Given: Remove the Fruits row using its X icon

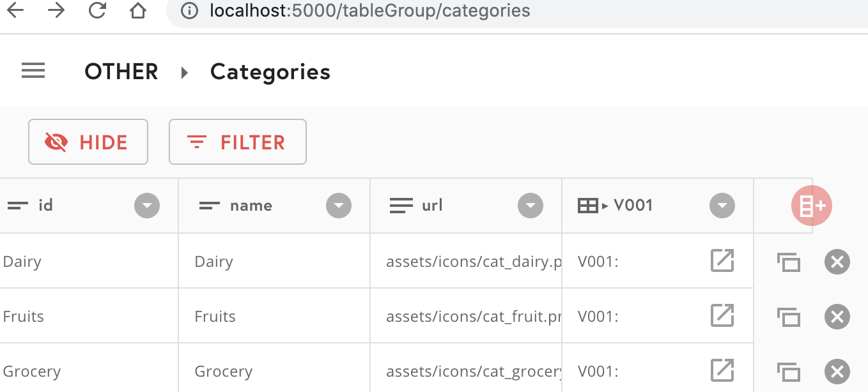Looking at the screenshot, I should (837, 316).
